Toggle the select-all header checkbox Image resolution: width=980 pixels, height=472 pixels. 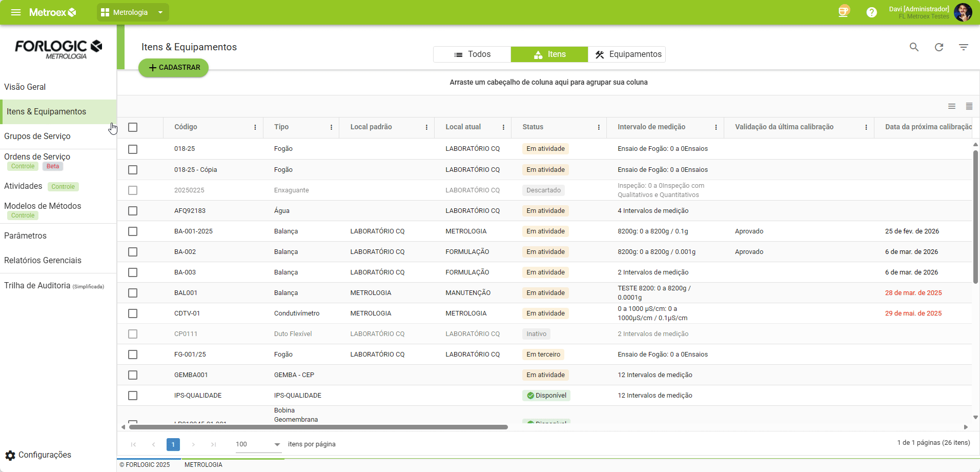tap(133, 127)
